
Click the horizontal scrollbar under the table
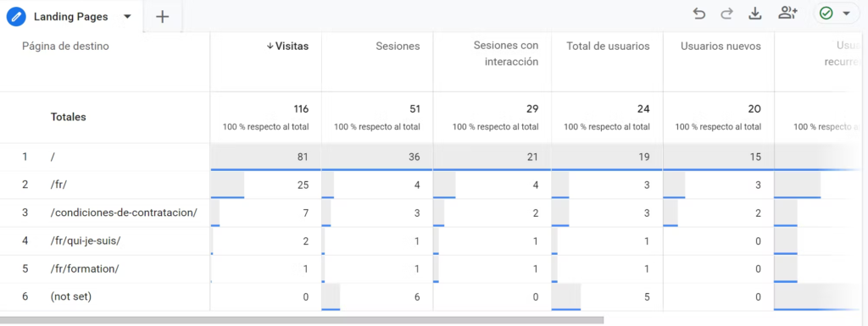tap(302, 320)
